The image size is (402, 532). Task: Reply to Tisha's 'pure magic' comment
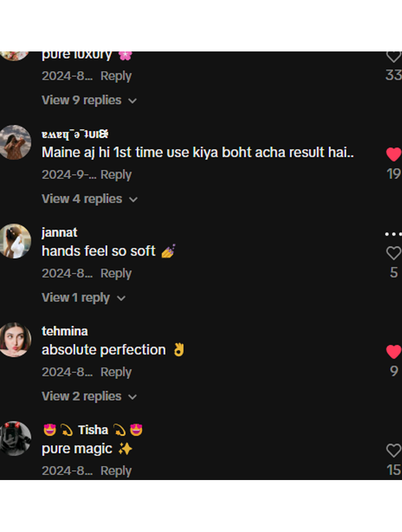pos(116,471)
